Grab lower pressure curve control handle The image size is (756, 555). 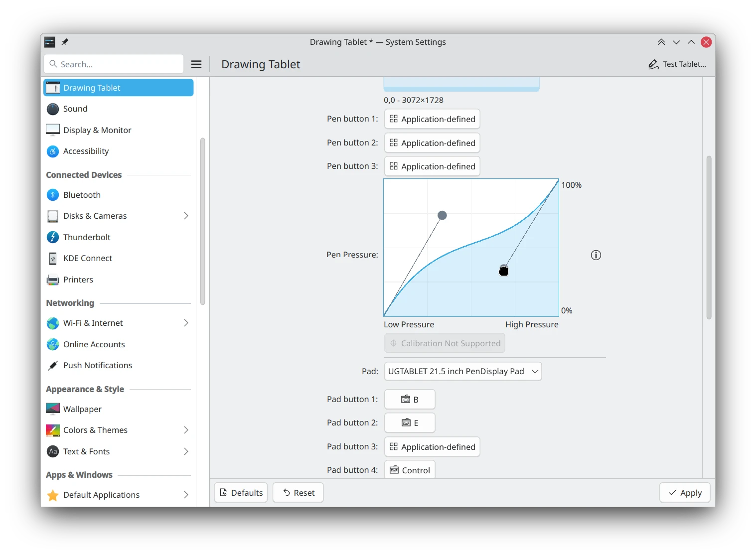pos(504,269)
